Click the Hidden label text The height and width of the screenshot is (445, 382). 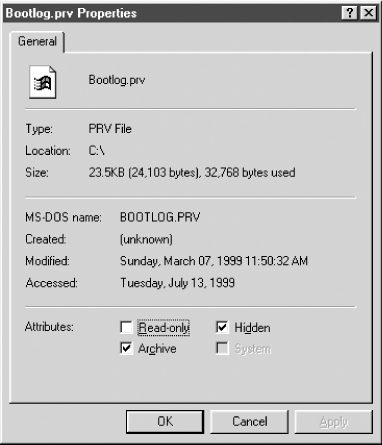coord(252,328)
